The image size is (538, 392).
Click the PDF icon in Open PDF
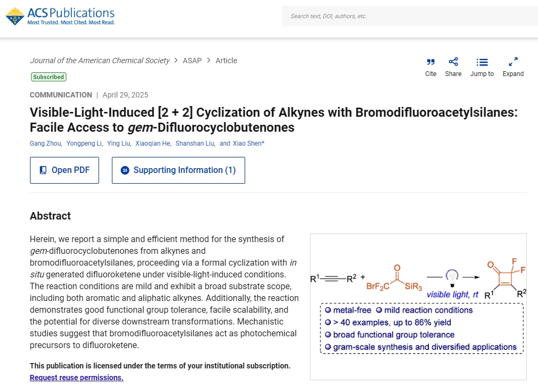tap(43, 170)
